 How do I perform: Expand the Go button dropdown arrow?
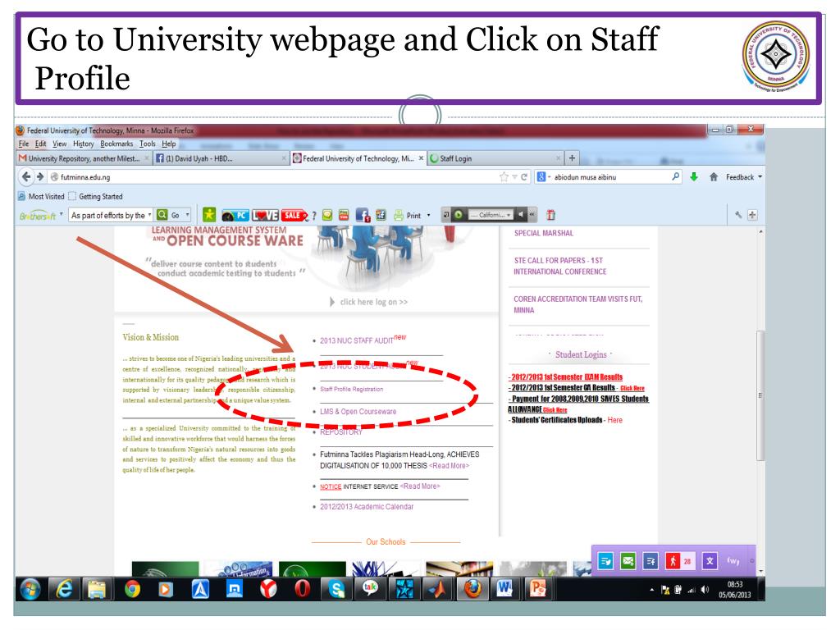(x=188, y=215)
